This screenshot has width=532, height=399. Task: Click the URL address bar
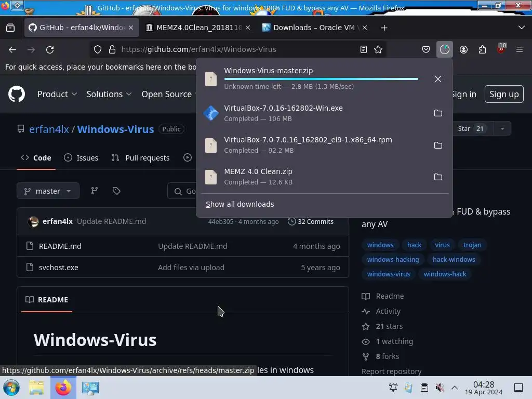coord(237,49)
